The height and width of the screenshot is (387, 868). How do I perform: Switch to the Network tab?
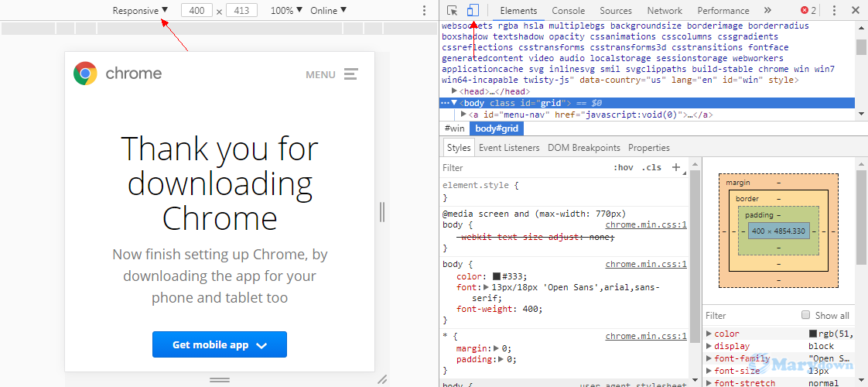tap(665, 11)
